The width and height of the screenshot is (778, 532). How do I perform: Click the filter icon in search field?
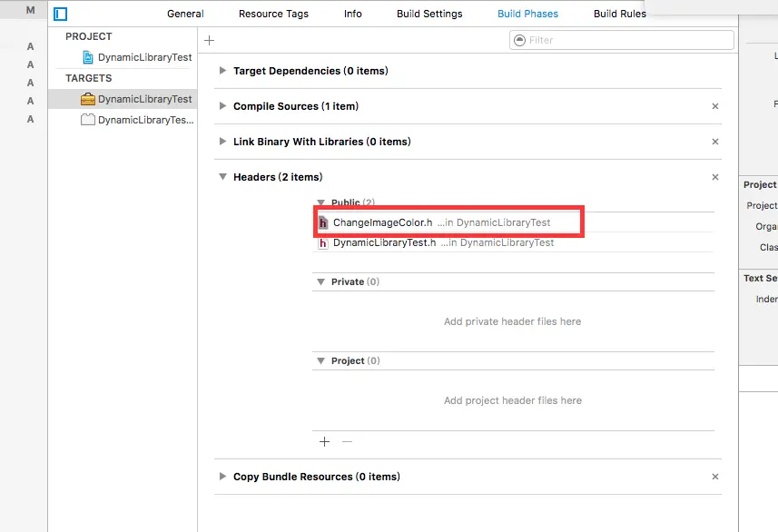[519, 40]
